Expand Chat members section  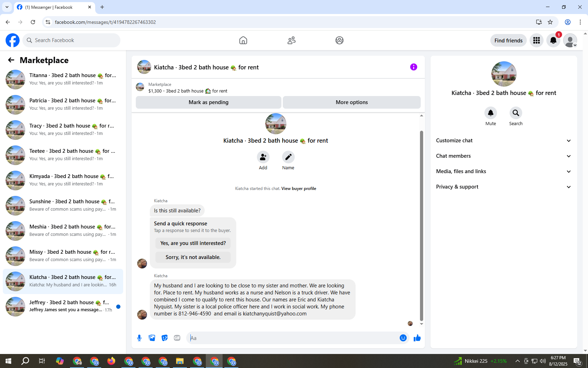(x=504, y=156)
